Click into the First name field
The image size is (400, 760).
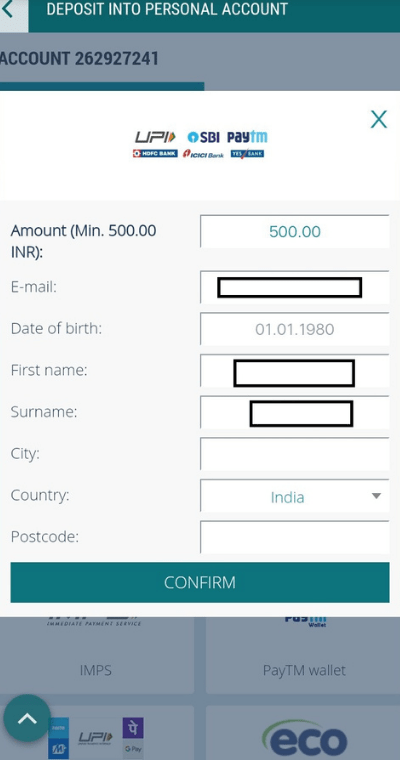295,371
